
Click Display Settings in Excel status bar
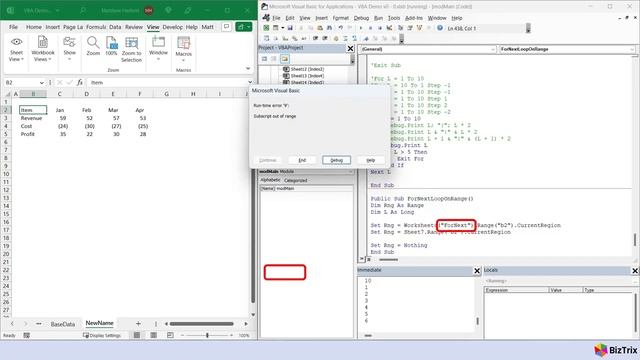(x=102, y=336)
